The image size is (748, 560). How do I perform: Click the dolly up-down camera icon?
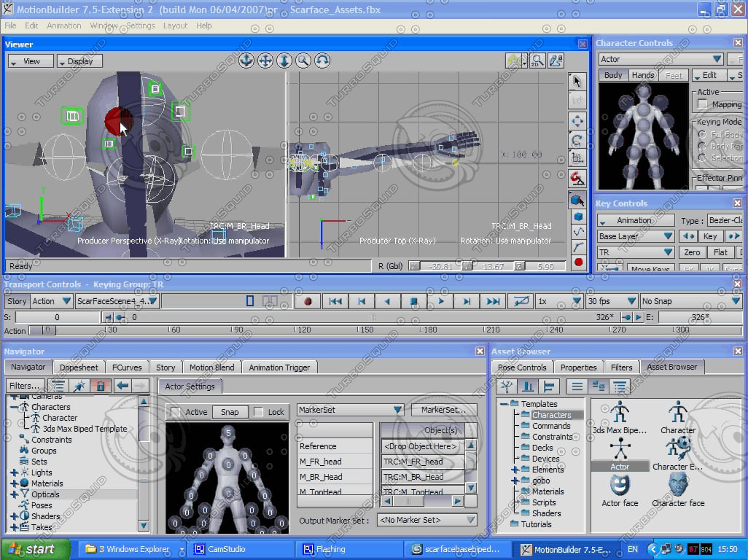coord(284,61)
